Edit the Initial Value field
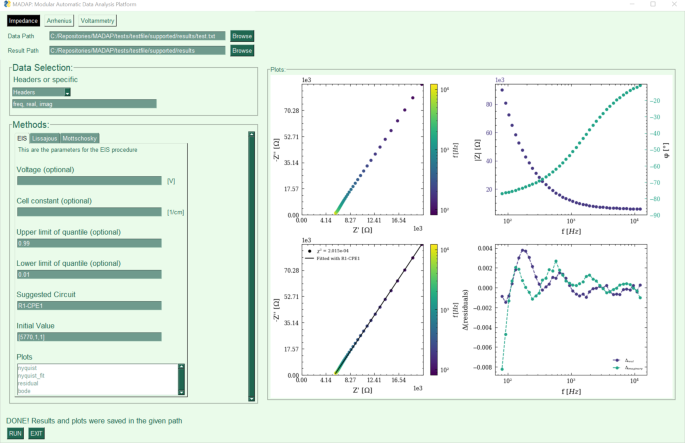This screenshot has height=443, width=685. [x=89, y=337]
